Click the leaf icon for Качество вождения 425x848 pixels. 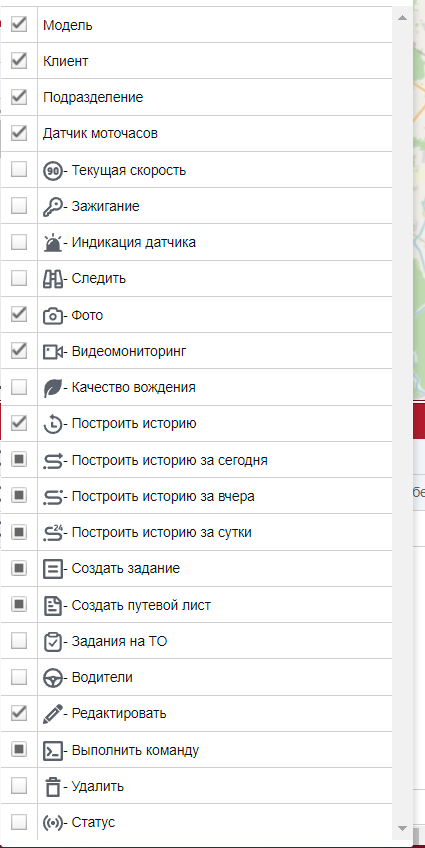pyautogui.click(x=53, y=388)
